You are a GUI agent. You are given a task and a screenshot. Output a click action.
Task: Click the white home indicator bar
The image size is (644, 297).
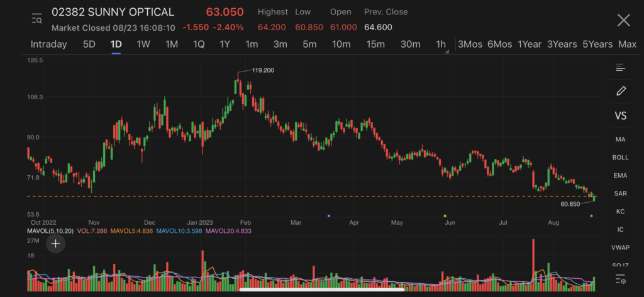point(321,289)
